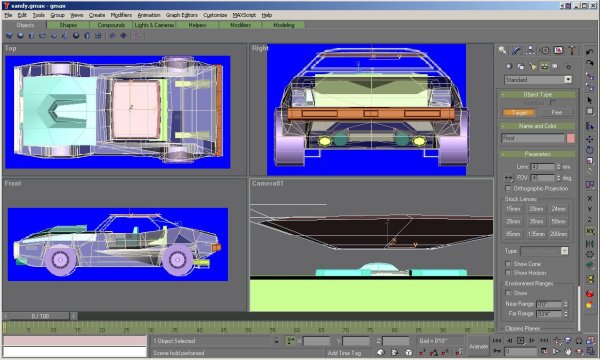
Task: Select the Move tool in right toolbar
Action: 589,139
